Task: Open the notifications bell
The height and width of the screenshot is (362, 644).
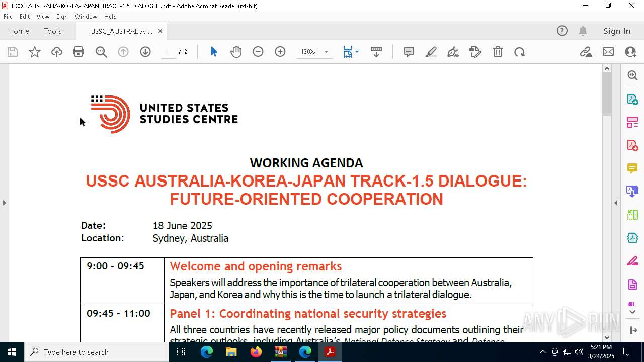Action: pos(583,31)
